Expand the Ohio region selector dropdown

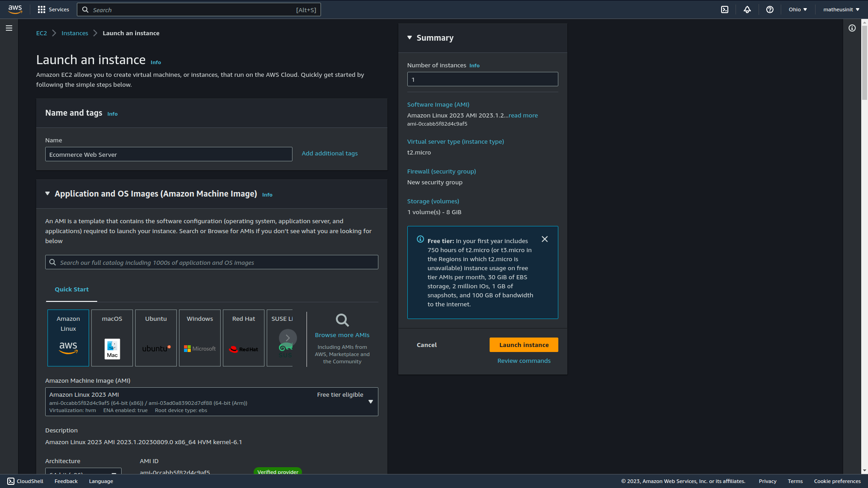point(797,9)
